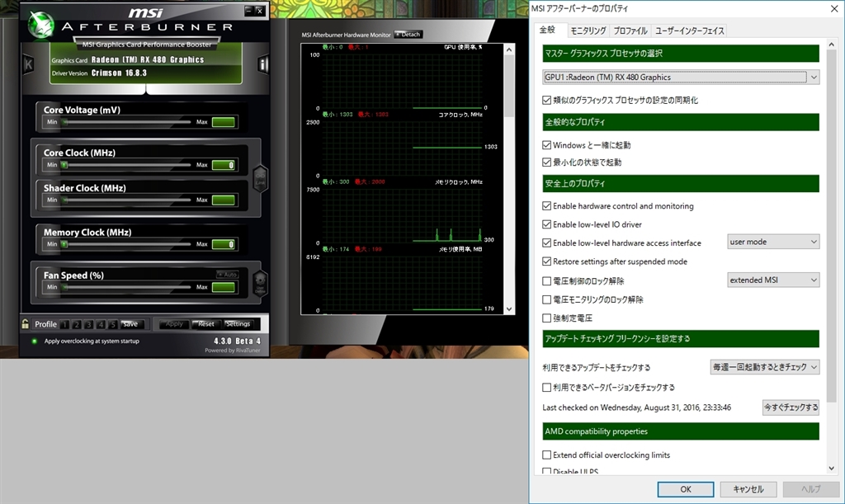Image resolution: width=845 pixels, height=504 pixels.
Task: Select profile slot 2
Action: 77,324
